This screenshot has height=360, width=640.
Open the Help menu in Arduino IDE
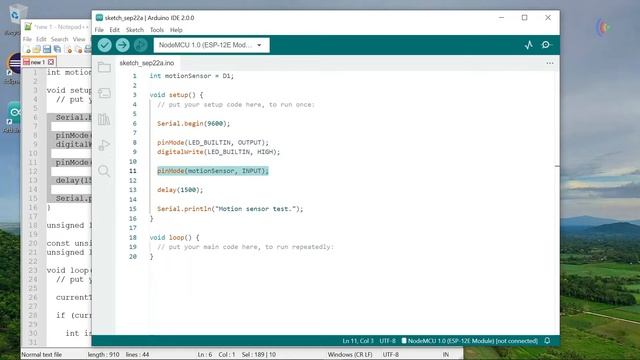pyautogui.click(x=176, y=30)
